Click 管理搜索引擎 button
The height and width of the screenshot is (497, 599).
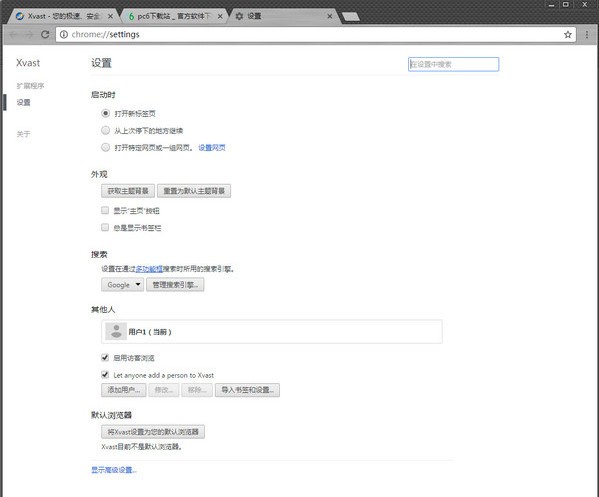pos(175,285)
